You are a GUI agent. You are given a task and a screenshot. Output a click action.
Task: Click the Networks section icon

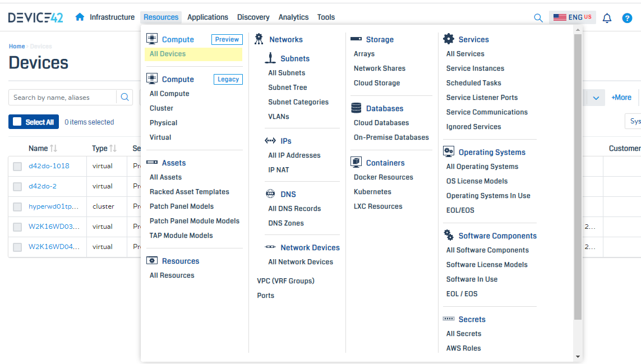click(259, 39)
